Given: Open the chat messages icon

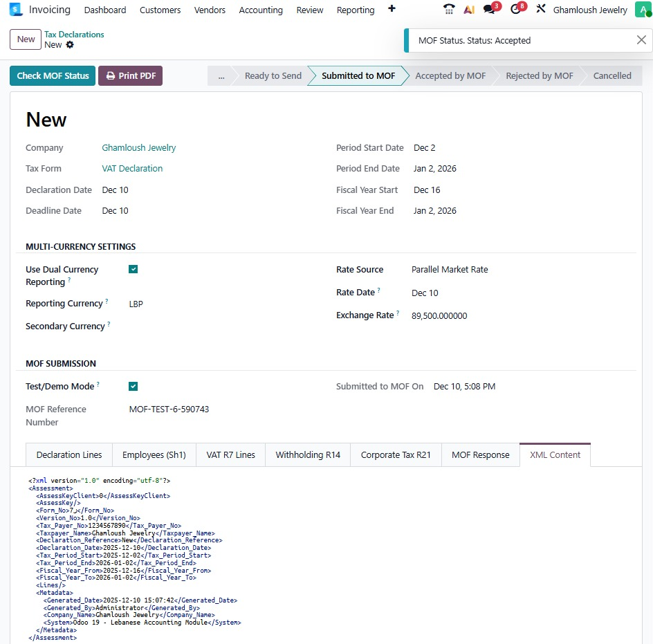Looking at the screenshot, I should [490, 10].
